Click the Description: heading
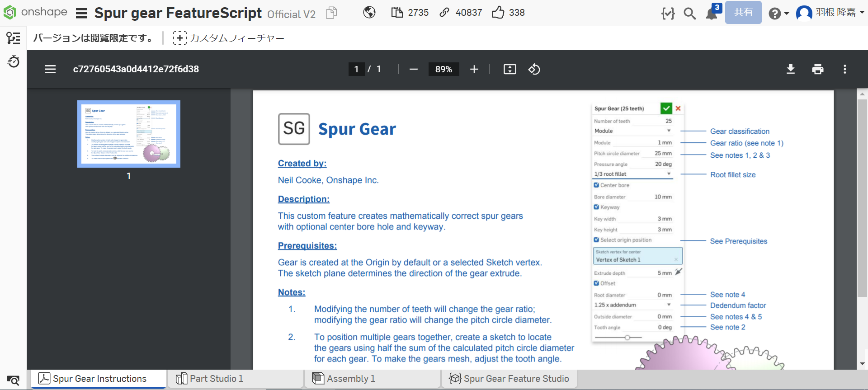The image size is (868, 390). [x=304, y=199]
